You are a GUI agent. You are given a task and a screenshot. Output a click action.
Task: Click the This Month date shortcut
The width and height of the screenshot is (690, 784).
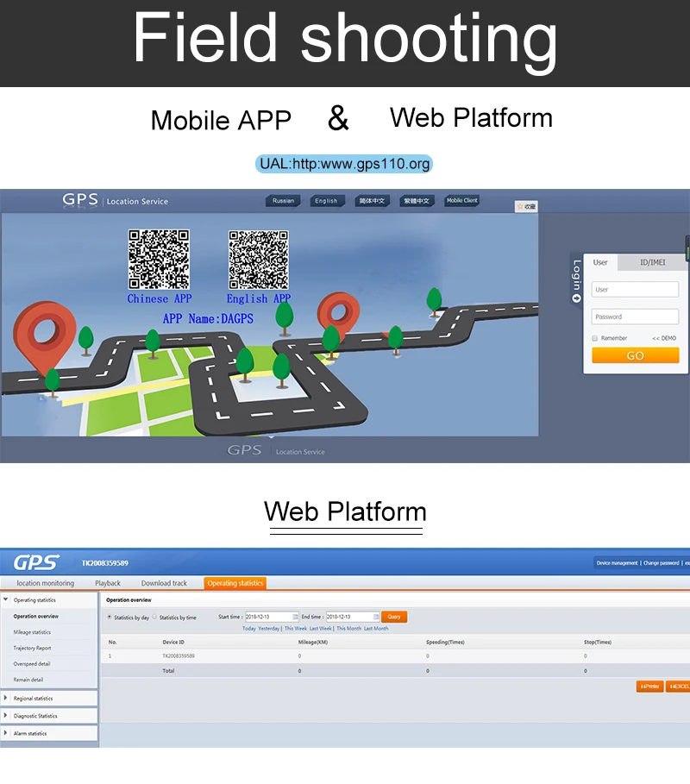(x=348, y=629)
